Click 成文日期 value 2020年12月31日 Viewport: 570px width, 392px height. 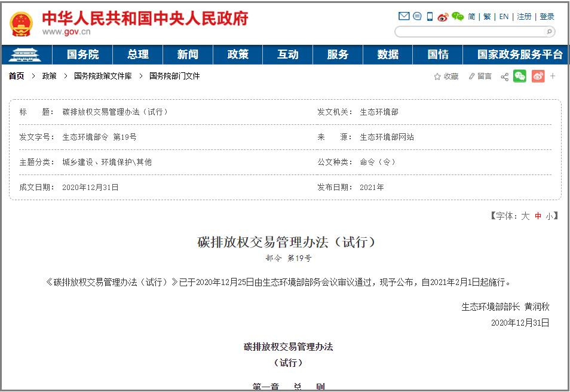[90, 187]
